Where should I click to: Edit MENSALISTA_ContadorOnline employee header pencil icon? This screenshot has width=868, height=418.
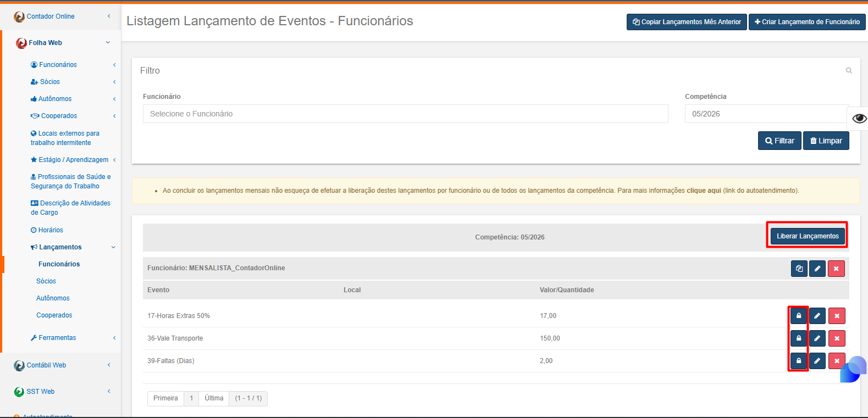[x=817, y=269]
